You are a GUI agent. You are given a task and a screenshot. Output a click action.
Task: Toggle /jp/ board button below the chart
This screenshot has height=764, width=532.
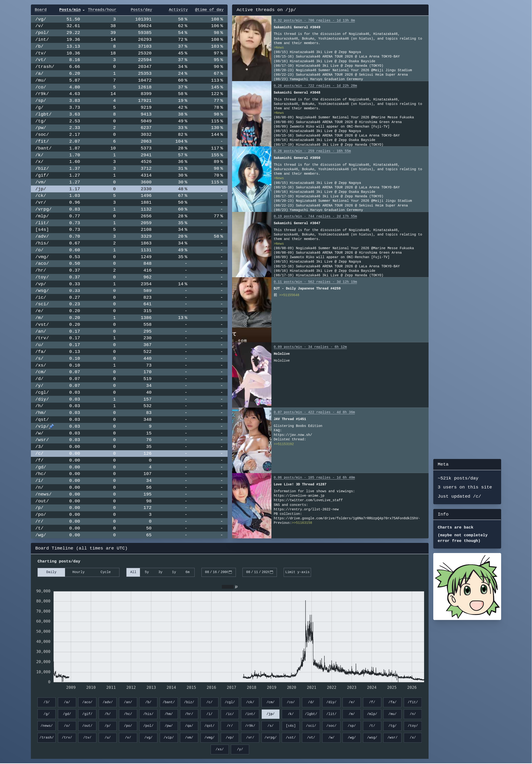click(x=270, y=714)
